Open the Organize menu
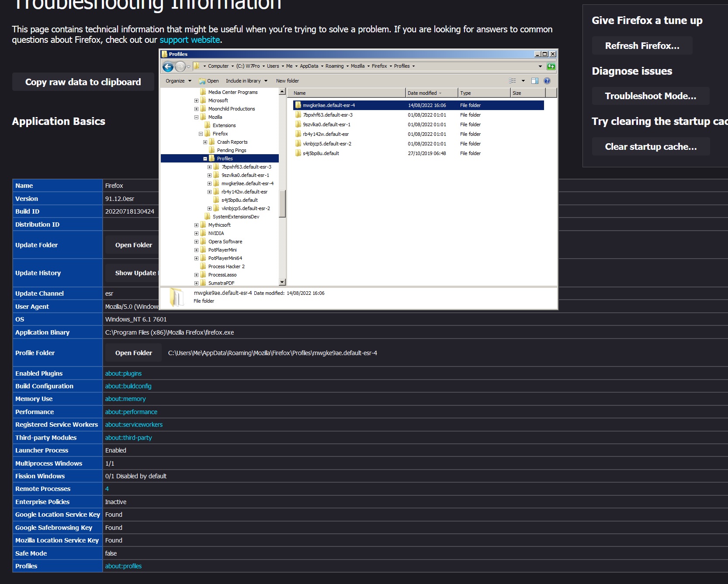728x584 pixels. pos(178,81)
